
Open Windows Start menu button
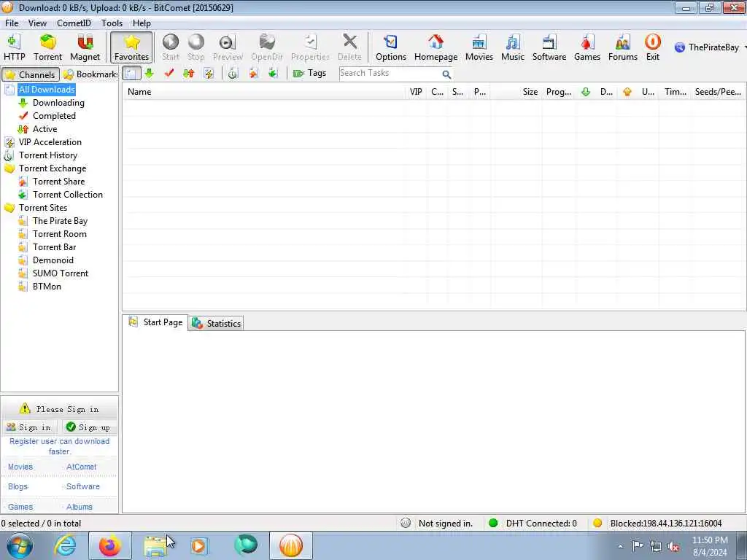20,545
